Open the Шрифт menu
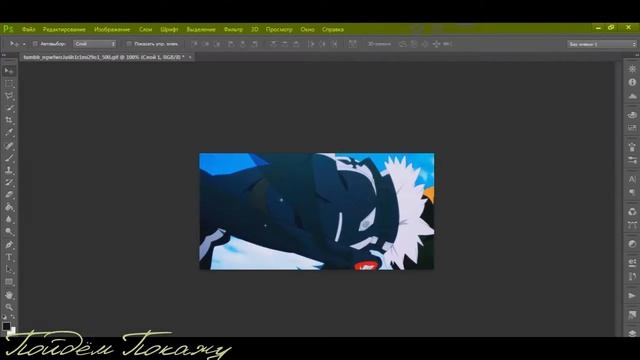Image resolution: width=640 pixels, height=360 pixels. pyautogui.click(x=169, y=29)
